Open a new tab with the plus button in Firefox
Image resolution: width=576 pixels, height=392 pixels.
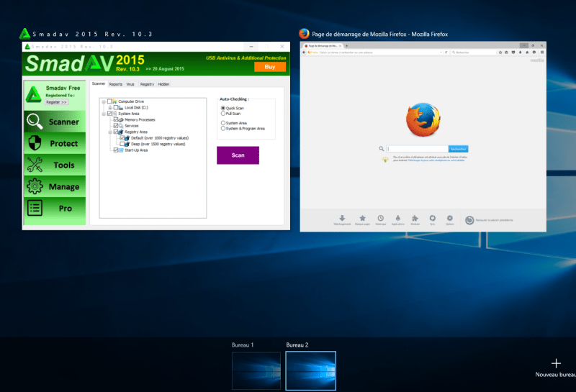pyautogui.click(x=346, y=46)
